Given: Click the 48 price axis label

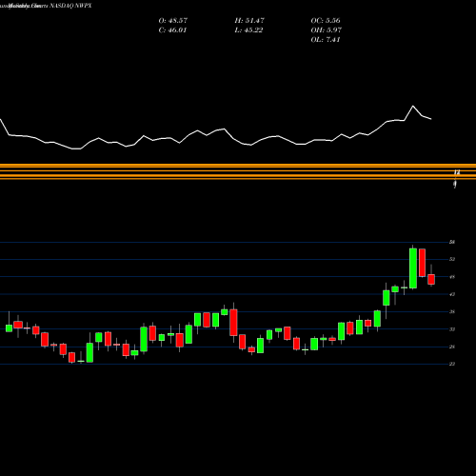Looking at the screenshot, I should [x=452, y=277].
